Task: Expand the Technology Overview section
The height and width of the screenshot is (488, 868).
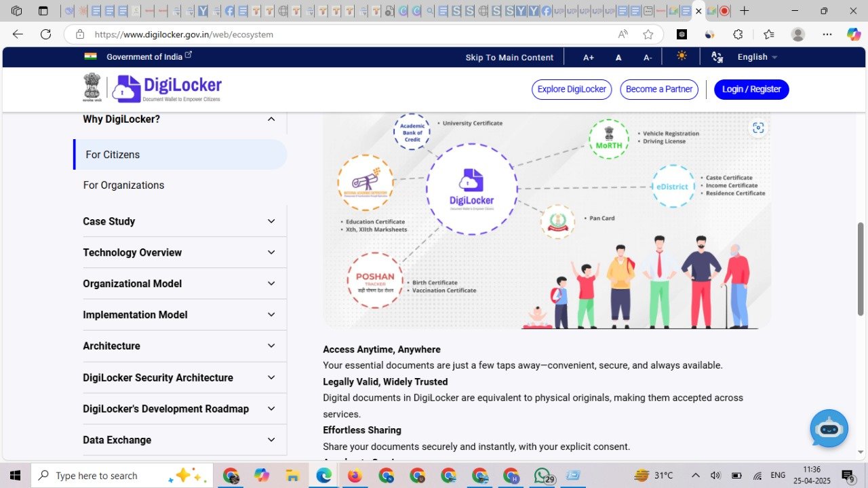Action: [180, 252]
